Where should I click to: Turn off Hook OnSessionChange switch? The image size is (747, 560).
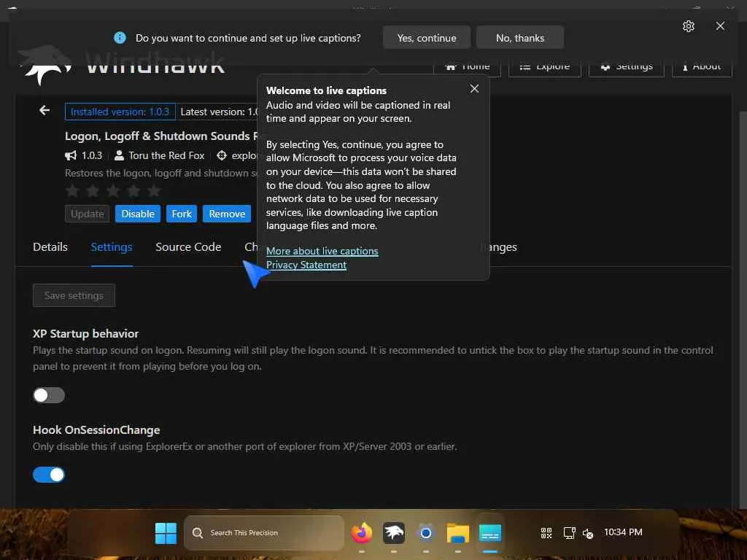tap(49, 475)
